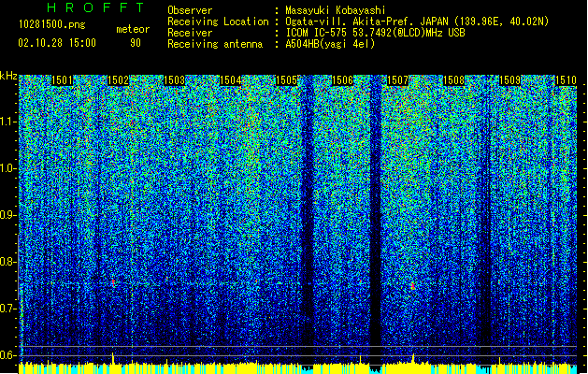
Task: Click the red meteor echo below 1507
Action: tap(413, 286)
